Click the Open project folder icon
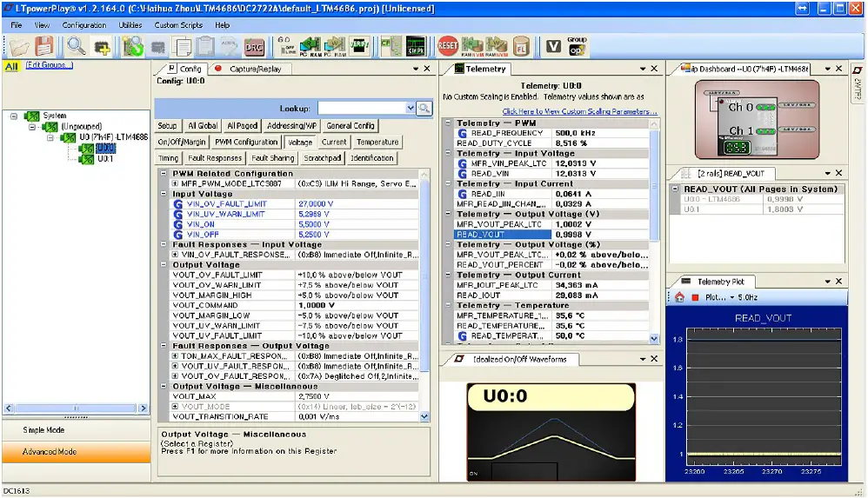 (x=19, y=46)
